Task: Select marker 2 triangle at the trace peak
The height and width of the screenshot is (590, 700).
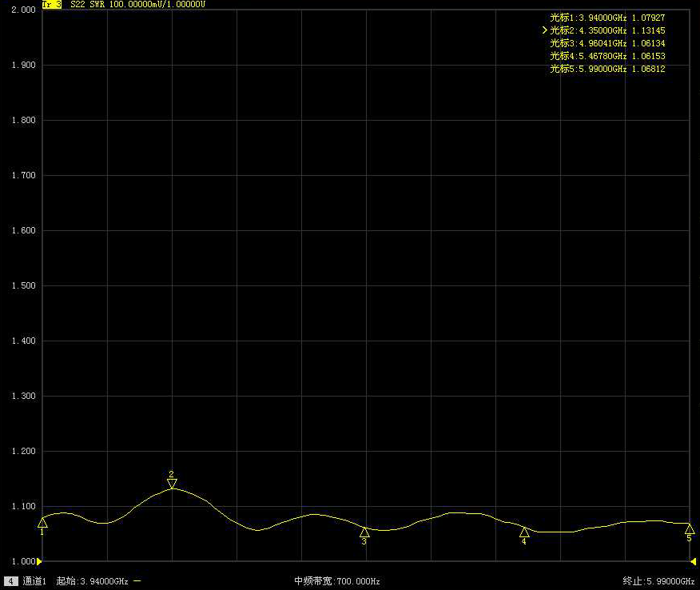Action: click(x=172, y=483)
